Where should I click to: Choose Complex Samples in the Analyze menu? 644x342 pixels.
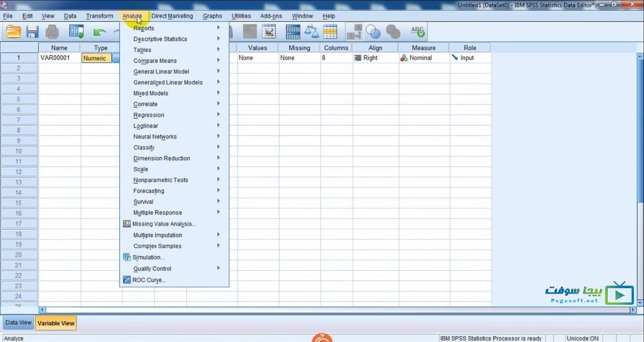174,246
